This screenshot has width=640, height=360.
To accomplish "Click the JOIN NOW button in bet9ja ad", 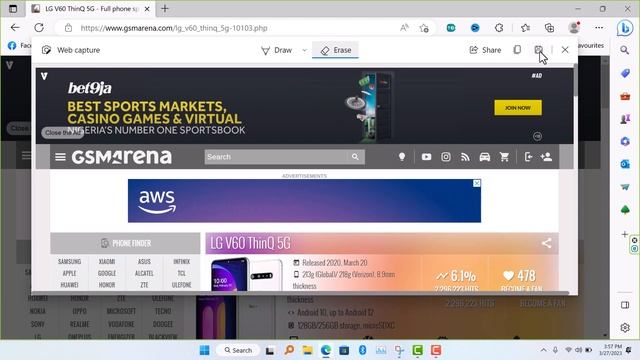I will (x=518, y=108).
